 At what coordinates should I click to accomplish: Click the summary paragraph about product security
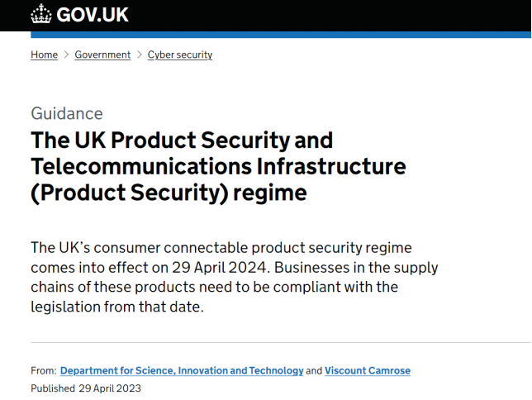pyautogui.click(x=235, y=277)
